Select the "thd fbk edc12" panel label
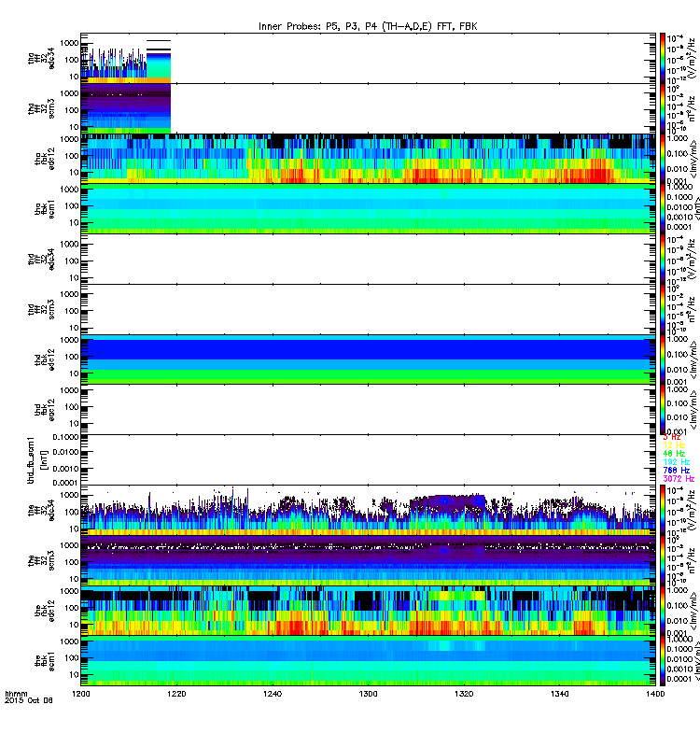 [x=44, y=359]
